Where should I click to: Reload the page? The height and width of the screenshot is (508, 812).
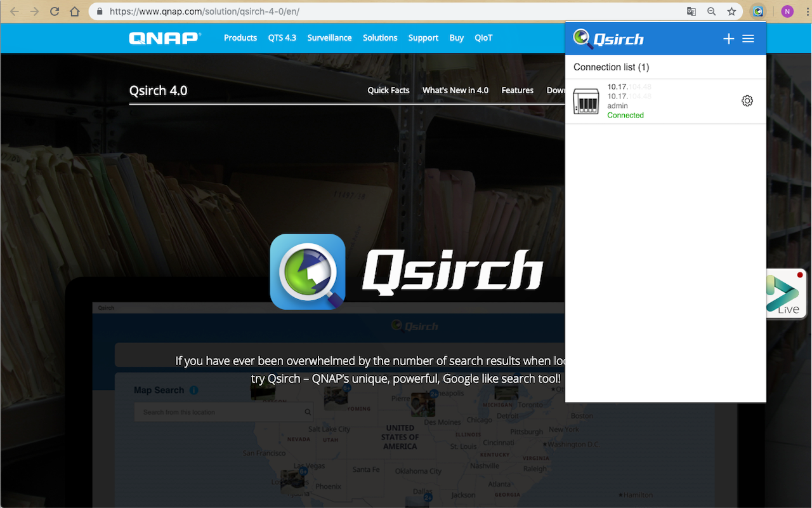point(55,11)
